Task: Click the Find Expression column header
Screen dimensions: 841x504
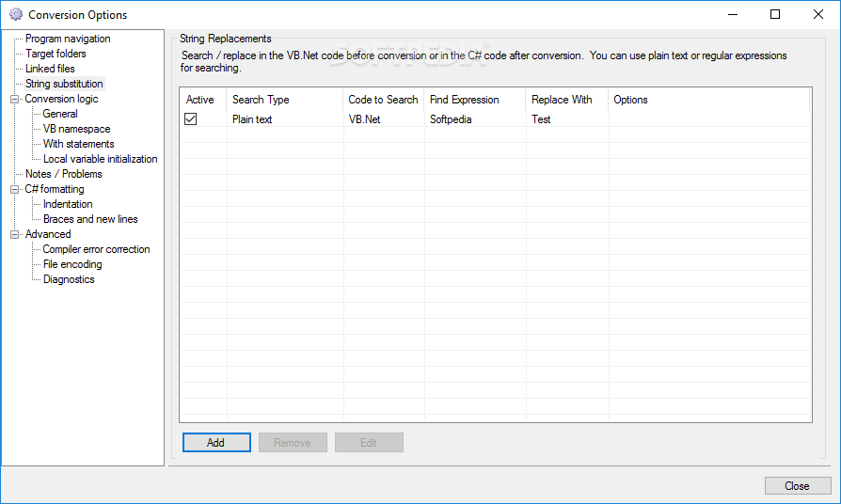Action: tap(475, 100)
